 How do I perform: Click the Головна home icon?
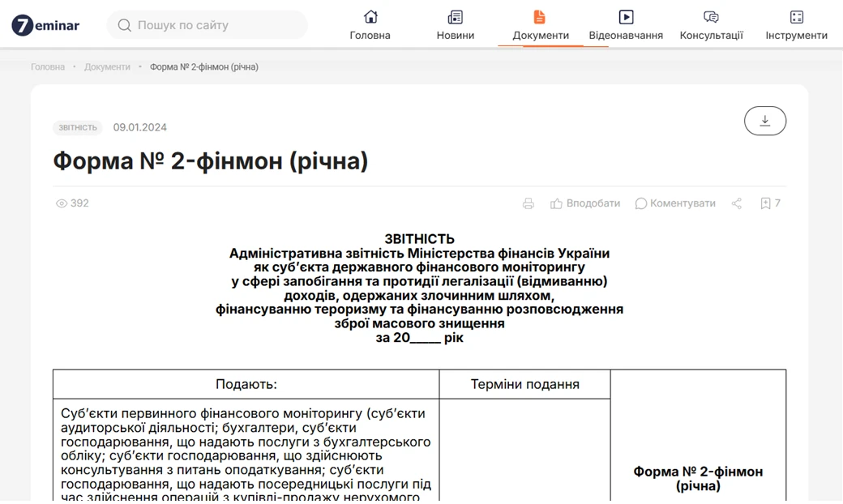pos(370,15)
